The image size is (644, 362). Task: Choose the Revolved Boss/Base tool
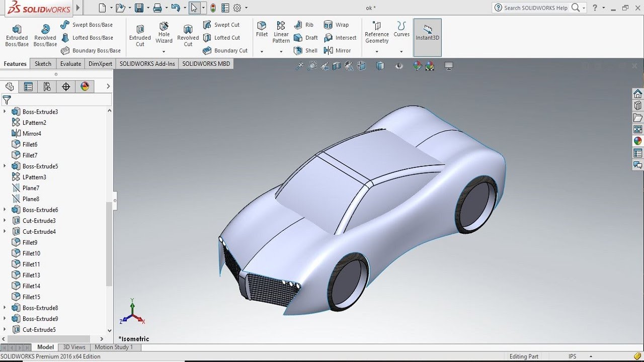click(x=45, y=36)
